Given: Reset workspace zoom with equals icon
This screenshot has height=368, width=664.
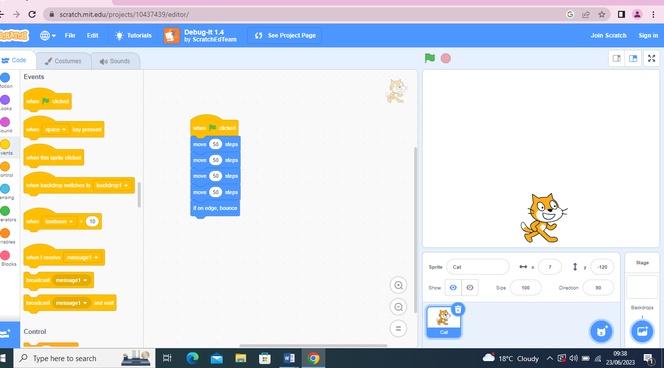Looking at the screenshot, I should 398,328.
